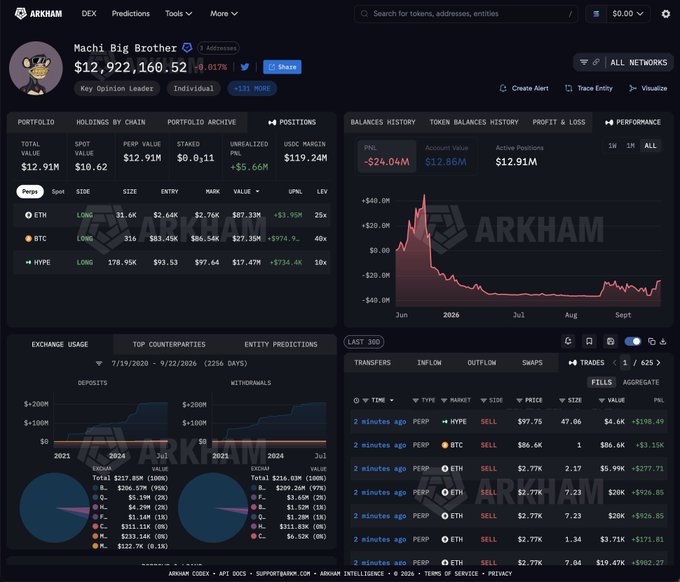Click the bookmark icon above trades table
Image resolution: width=680 pixels, height=582 pixels.
(x=589, y=341)
